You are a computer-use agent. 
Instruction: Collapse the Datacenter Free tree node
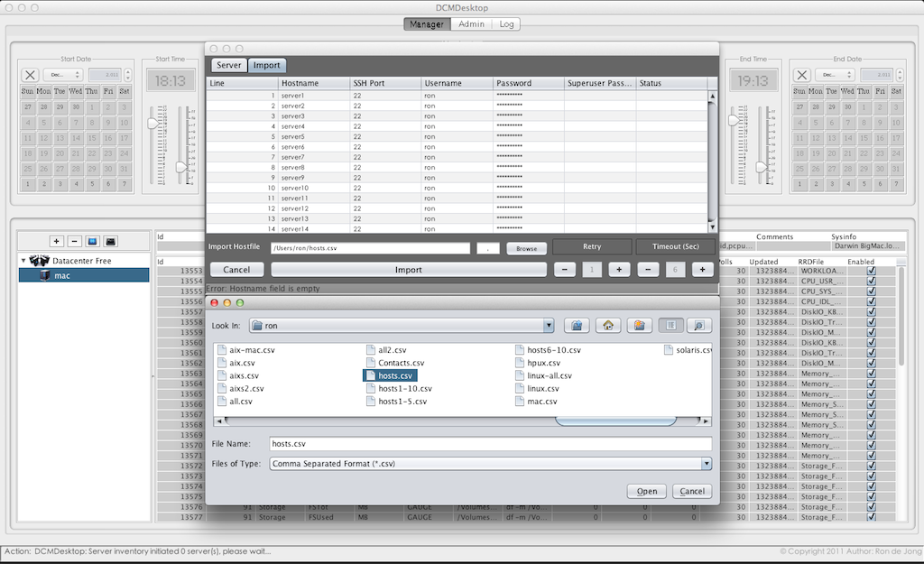23,261
